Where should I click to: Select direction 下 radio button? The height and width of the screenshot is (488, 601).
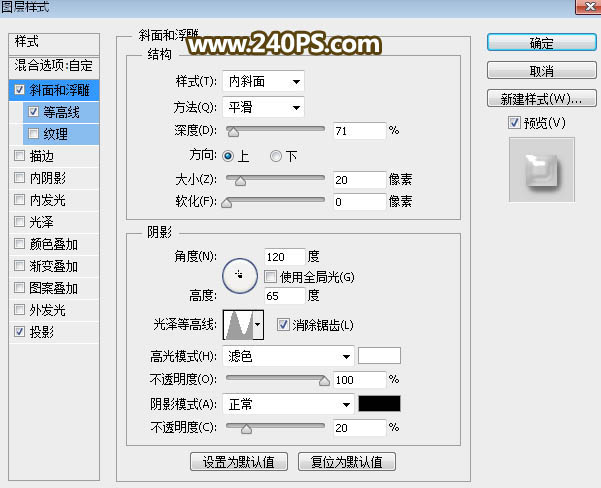click(276, 156)
